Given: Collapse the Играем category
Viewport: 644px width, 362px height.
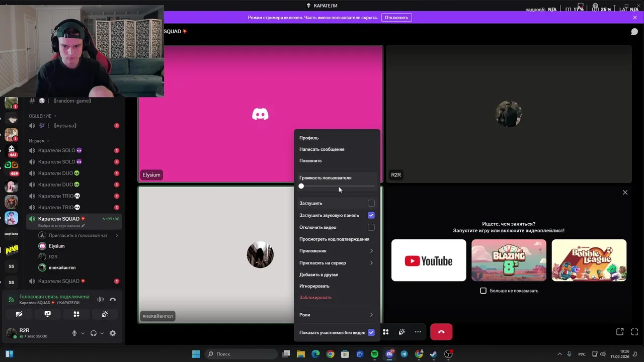Looking at the screenshot, I should [x=39, y=141].
